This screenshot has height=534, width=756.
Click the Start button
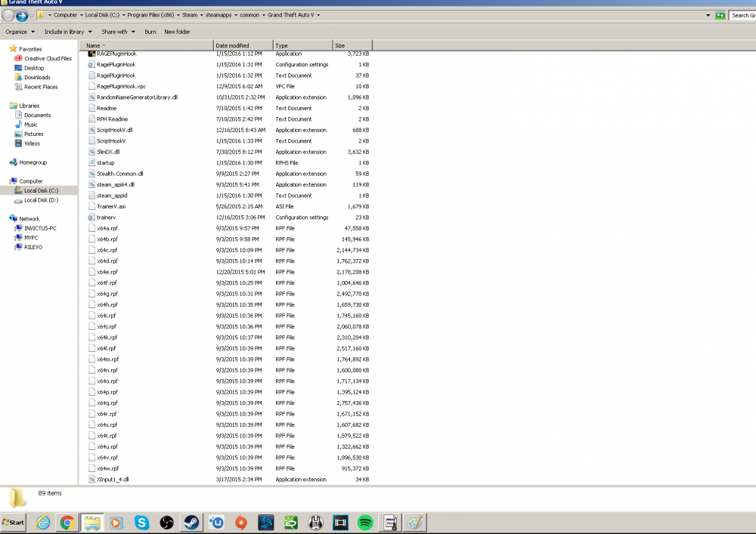point(13,523)
